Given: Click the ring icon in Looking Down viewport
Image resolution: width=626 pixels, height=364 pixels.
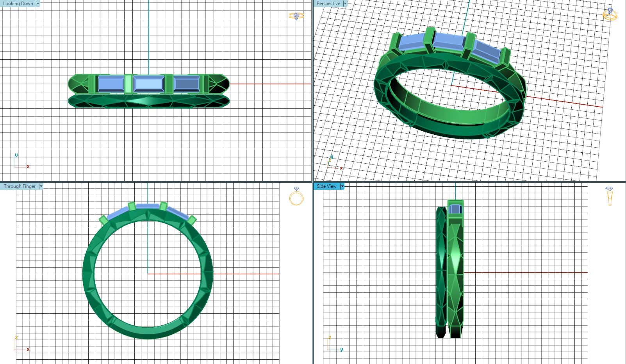Looking at the screenshot, I should [x=296, y=16].
